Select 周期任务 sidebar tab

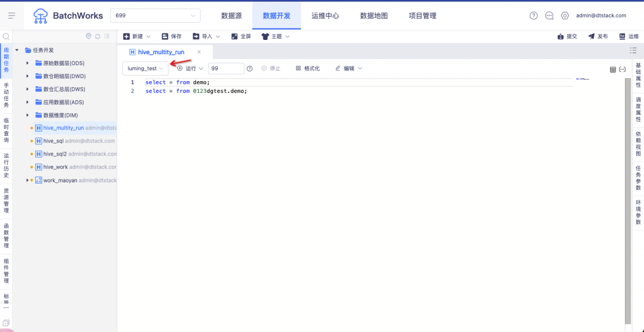tap(6, 60)
